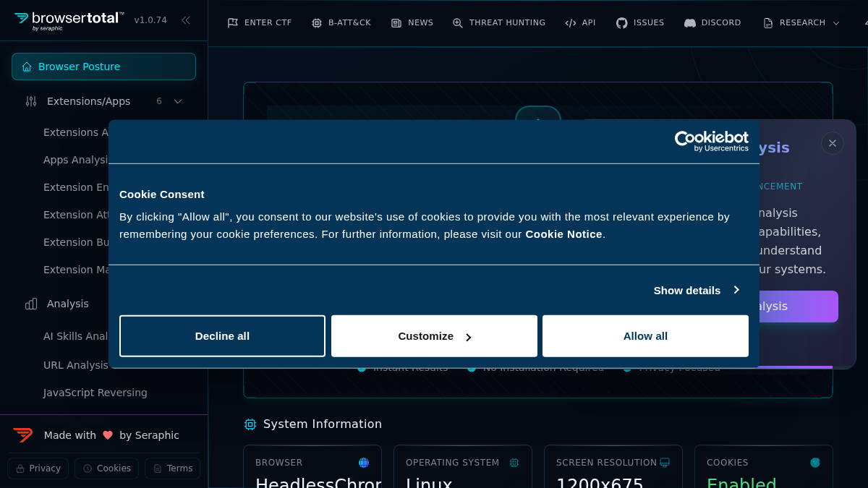Click the B-ATT&CK chip icon
The height and width of the screenshot is (488, 868).
pos(317,23)
